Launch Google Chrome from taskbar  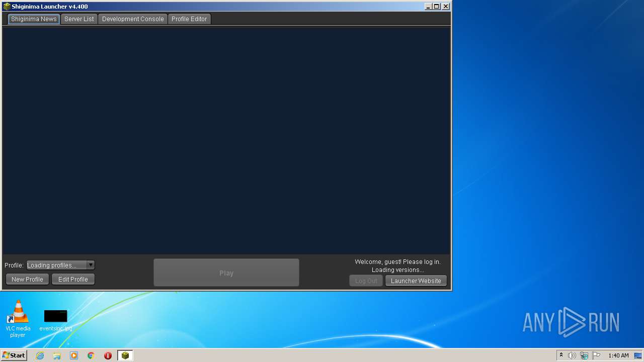point(91,355)
